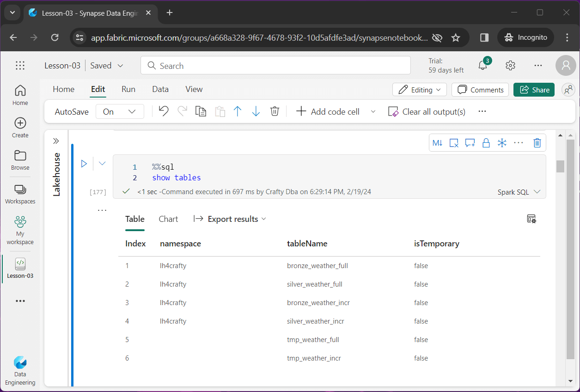Open Workspaces in left navigation
The image size is (580, 392).
pyautogui.click(x=20, y=195)
